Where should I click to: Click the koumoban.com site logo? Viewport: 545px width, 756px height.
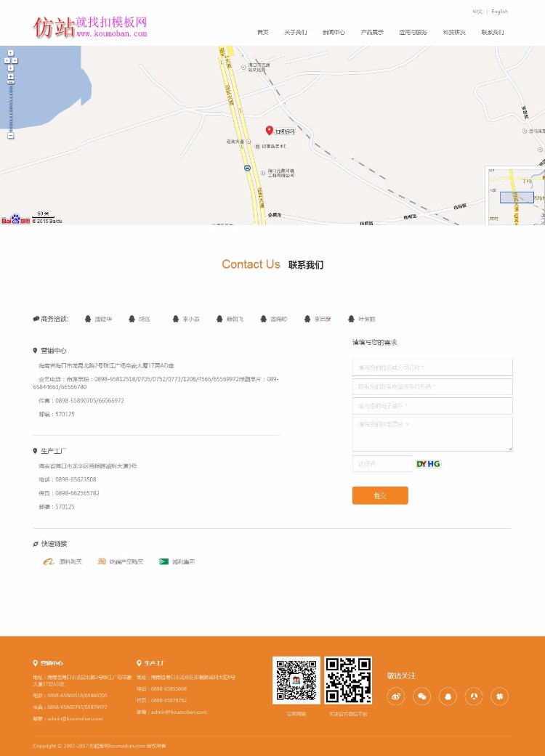89,27
